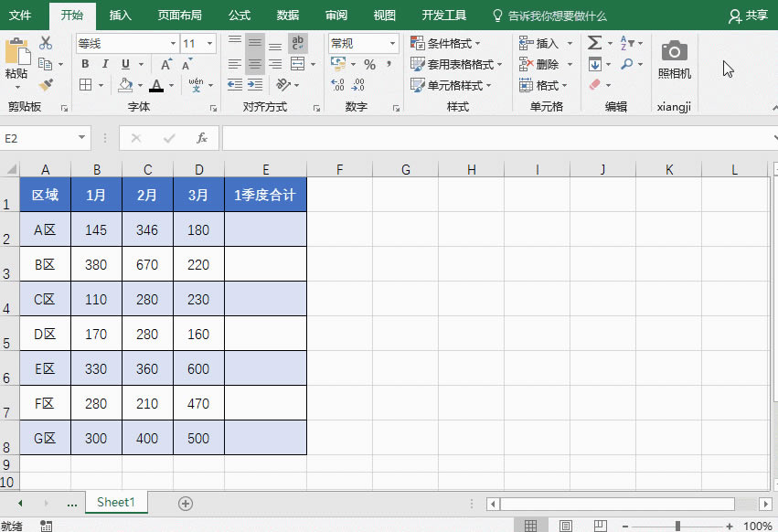The width and height of the screenshot is (778, 532).
Task: Open the fill color dropdown arrow
Action: (x=139, y=85)
